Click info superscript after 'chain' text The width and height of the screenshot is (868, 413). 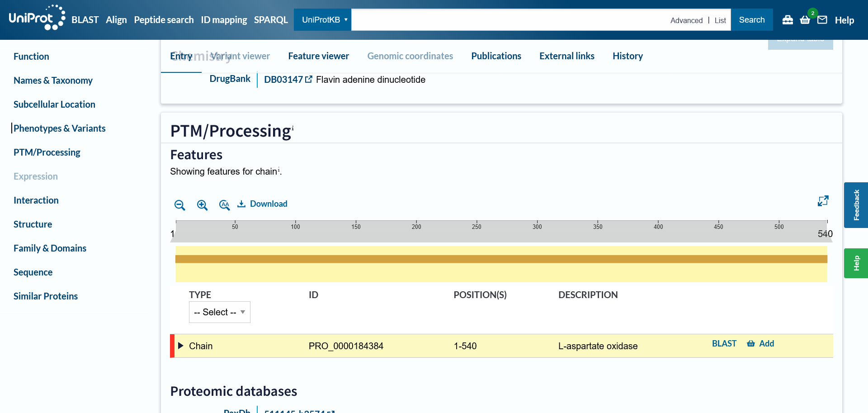(278, 169)
